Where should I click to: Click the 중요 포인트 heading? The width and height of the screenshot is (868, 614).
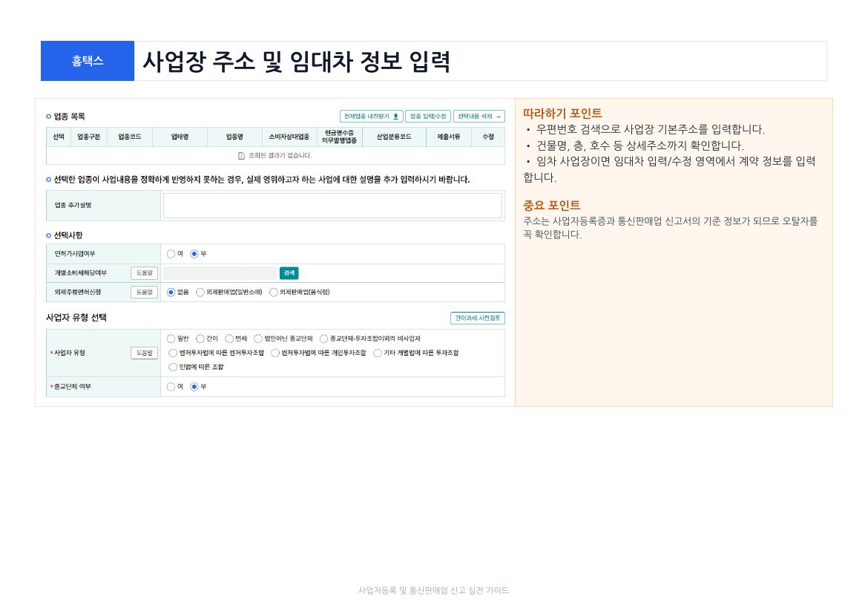[552, 206]
